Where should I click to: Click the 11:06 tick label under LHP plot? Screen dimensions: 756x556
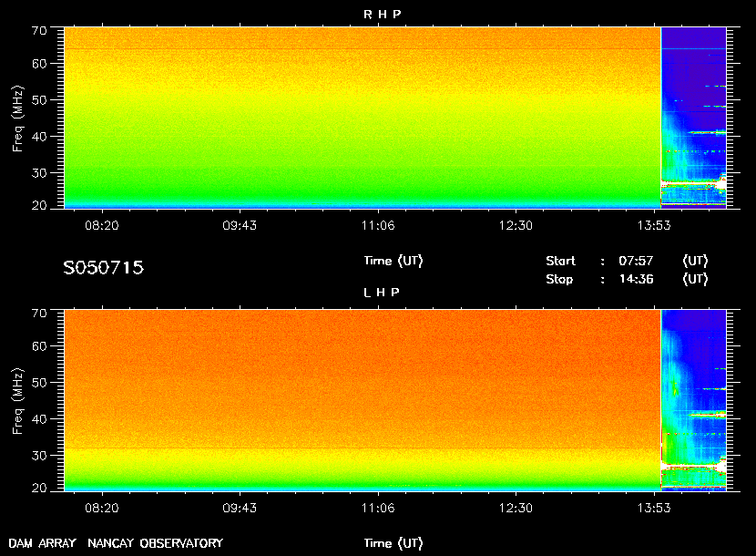click(378, 508)
